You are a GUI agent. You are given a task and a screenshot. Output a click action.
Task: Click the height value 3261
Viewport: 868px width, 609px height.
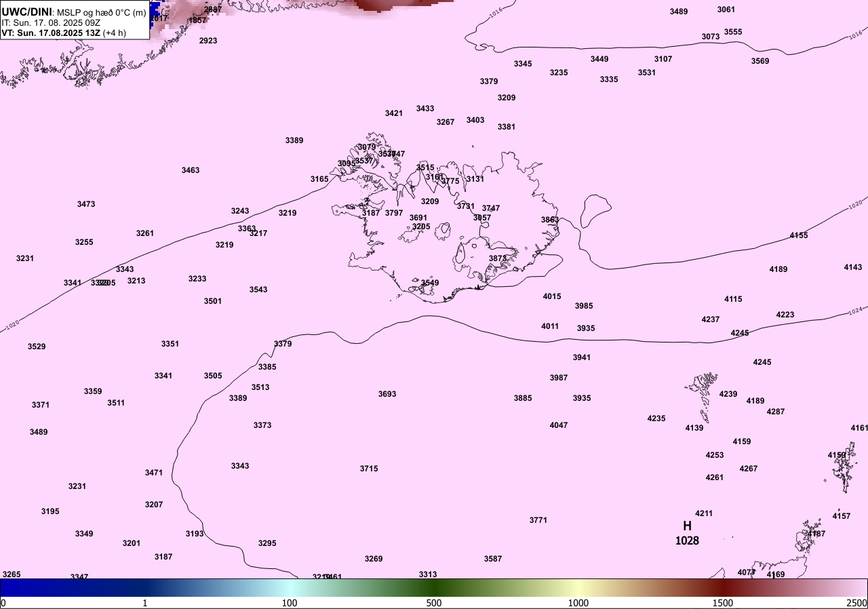click(x=145, y=233)
